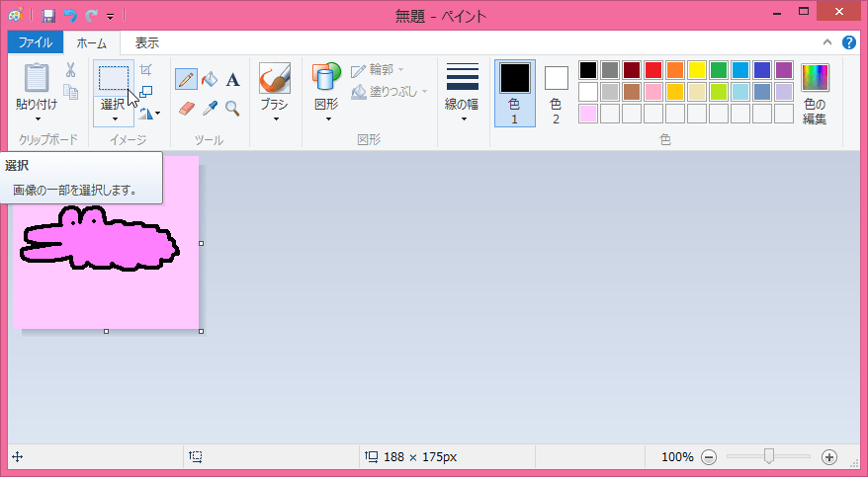This screenshot has width=868, height=477.
Task: Expand the Select (選択) dropdown arrow
Action: click(x=115, y=119)
